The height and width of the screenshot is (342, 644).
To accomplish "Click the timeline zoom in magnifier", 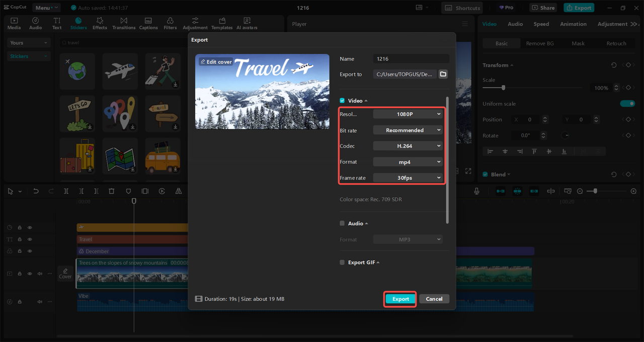I will (633, 191).
